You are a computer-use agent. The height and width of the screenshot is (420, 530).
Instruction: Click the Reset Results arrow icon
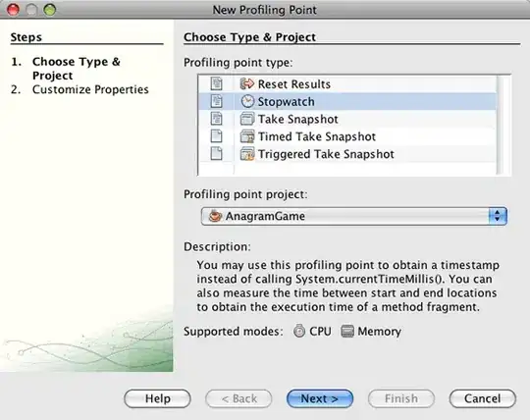[x=247, y=83]
